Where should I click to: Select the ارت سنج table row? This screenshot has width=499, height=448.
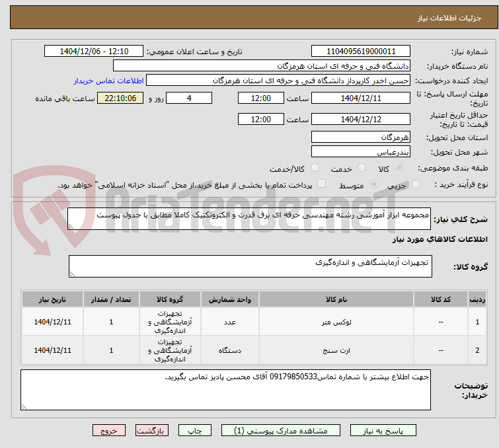click(254, 350)
